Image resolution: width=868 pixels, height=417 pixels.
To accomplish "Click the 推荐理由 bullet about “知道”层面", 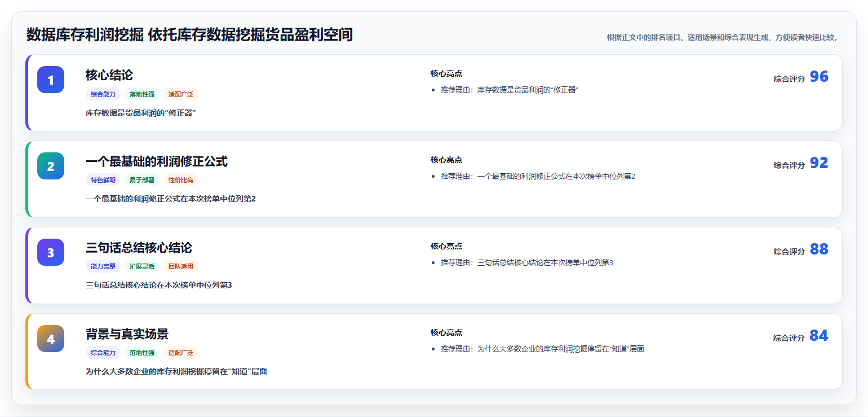I will click(542, 349).
